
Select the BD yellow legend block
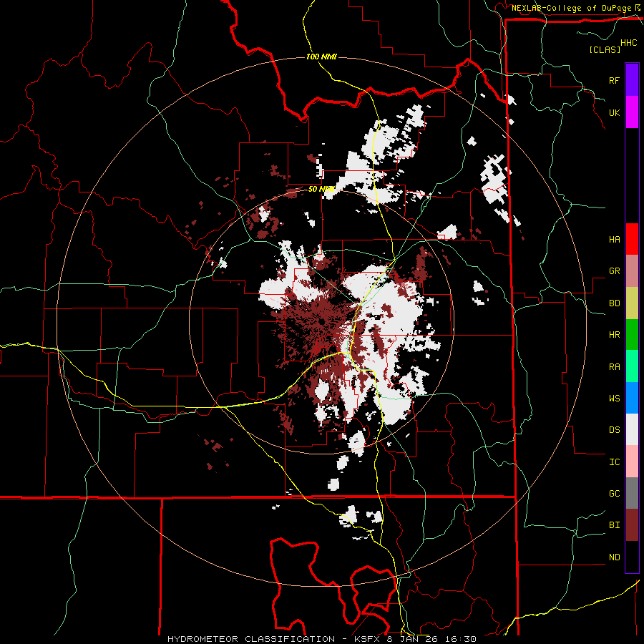point(632,303)
